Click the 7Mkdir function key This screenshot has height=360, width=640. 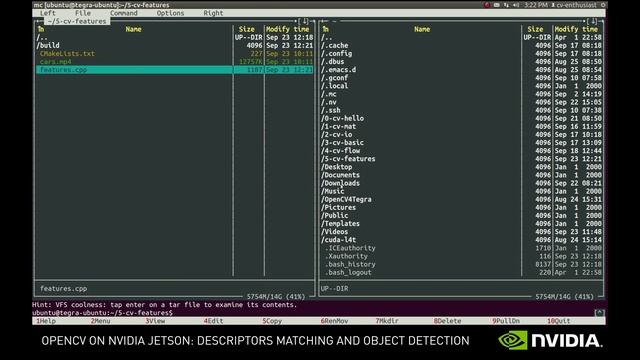tap(387, 321)
